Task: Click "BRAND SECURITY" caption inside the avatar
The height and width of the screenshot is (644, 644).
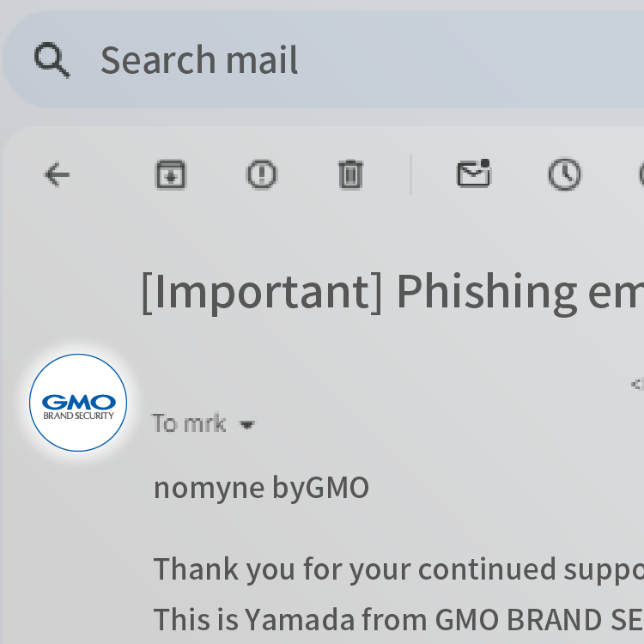Action: pos(78,416)
